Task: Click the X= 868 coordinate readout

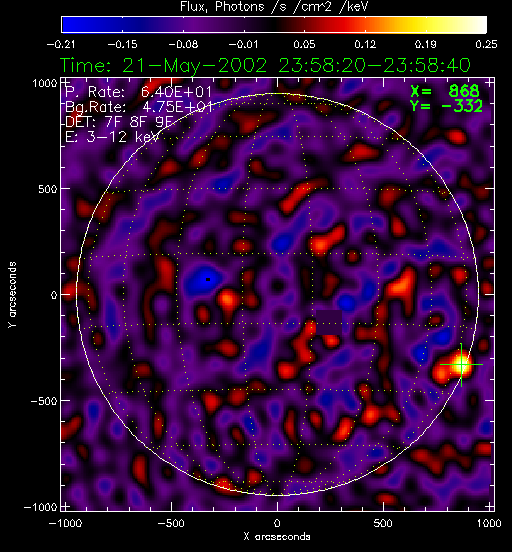Action: [x=445, y=91]
